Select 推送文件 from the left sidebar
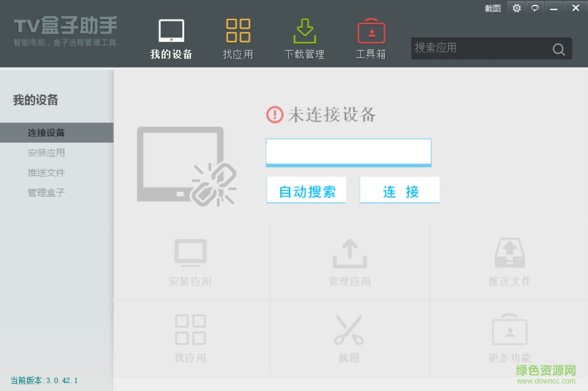Viewport: 588px width, 391px height. click(47, 172)
